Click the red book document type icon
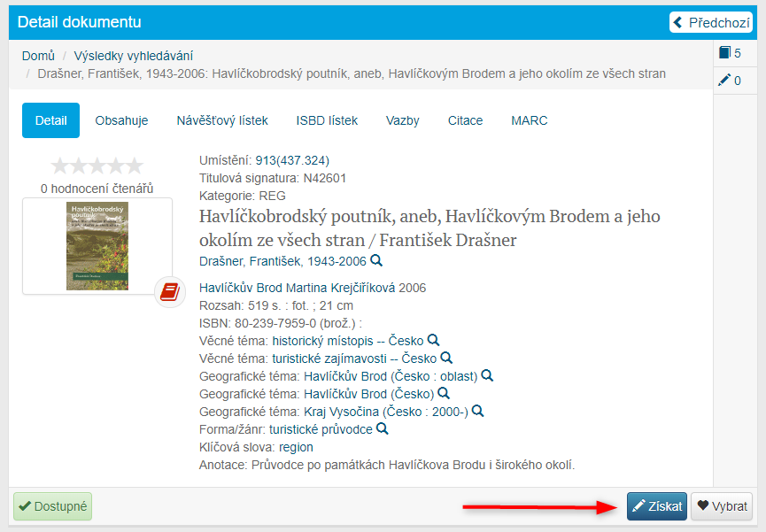This screenshot has width=766, height=532. click(x=170, y=292)
